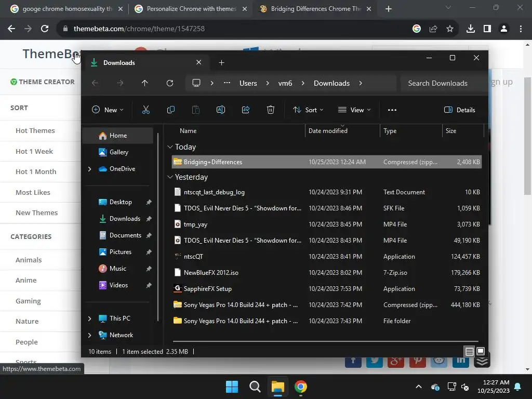Expand chevron after Downloads breadcrumb
This screenshot has width=532, height=399.
click(361, 83)
